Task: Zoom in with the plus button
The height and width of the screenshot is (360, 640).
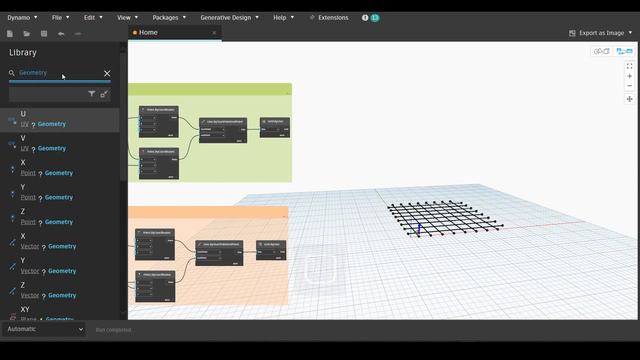Action: [629, 76]
